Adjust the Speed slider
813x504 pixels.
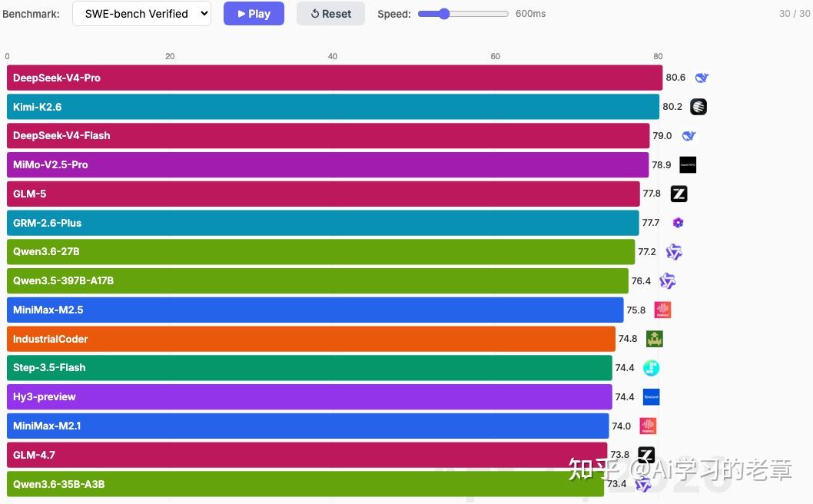pyautogui.click(x=463, y=14)
